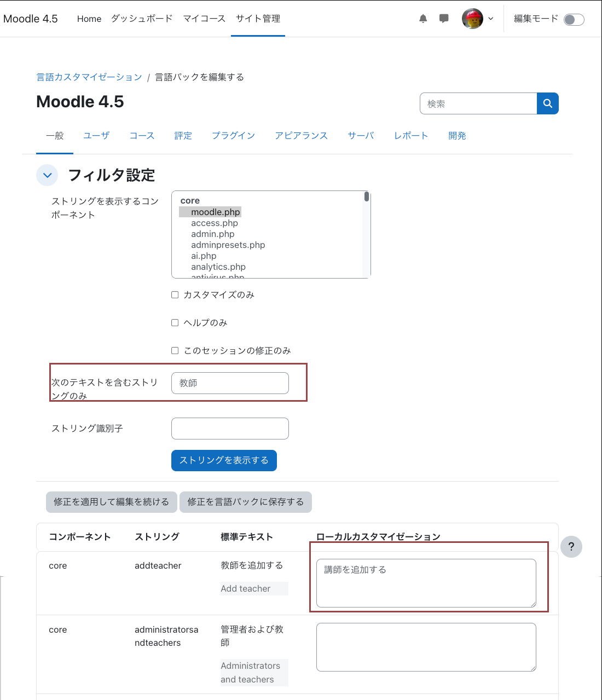This screenshot has height=700, width=602.
Task: Select analytics.php in the component list
Action: (x=218, y=267)
